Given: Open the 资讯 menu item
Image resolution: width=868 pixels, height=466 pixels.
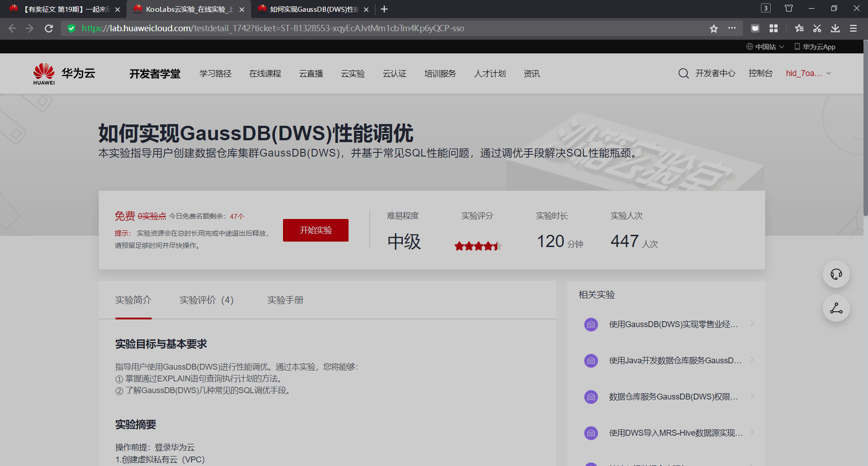Looking at the screenshot, I should coord(532,73).
